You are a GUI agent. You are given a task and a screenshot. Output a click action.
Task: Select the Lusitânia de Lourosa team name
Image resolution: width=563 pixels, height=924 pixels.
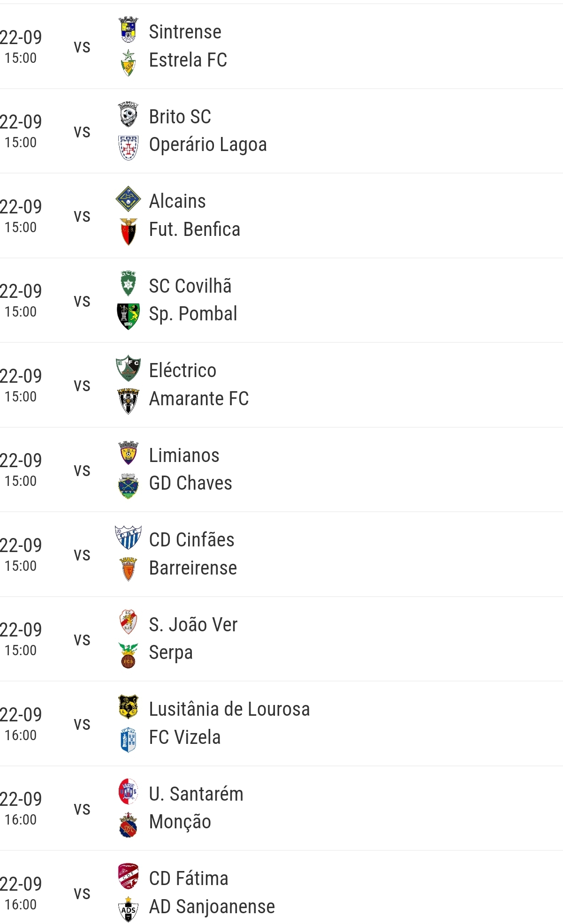coord(229,709)
